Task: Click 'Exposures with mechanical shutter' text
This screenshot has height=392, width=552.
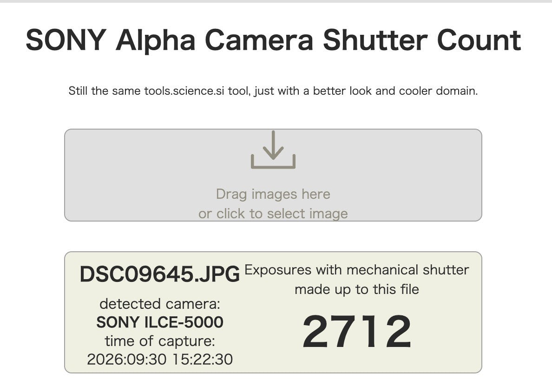Action: 357,270
